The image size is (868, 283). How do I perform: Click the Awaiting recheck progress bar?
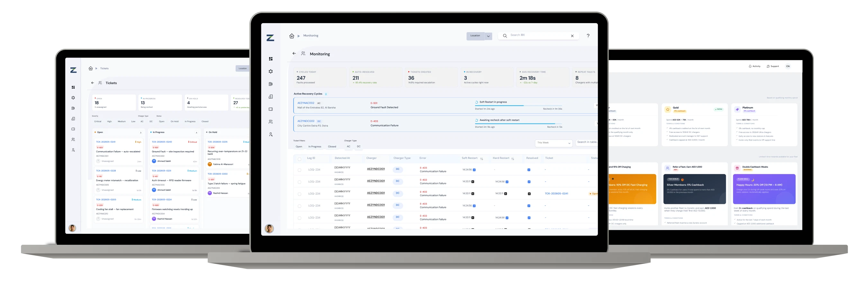click(x=519, y=123)
